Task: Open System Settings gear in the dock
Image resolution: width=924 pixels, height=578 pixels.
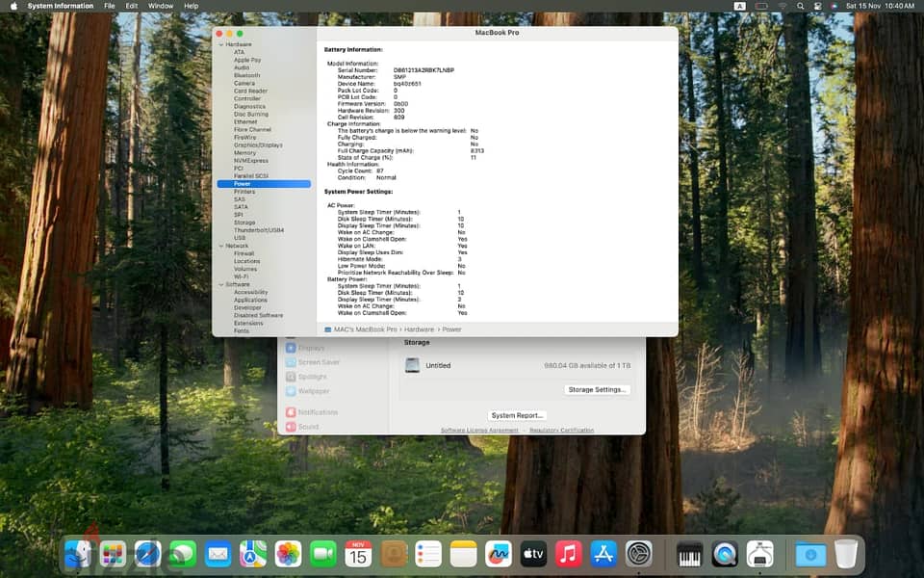Action: [639, 554]
